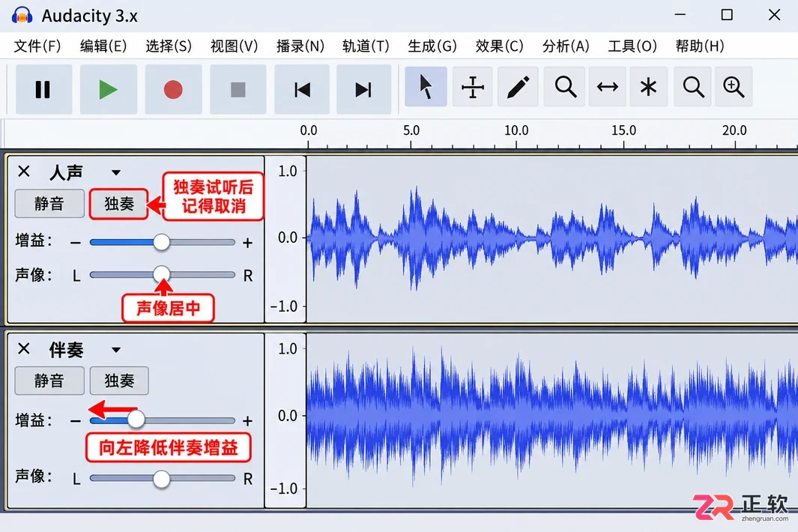Maximize the Audacity window
The width and height of the screenshot is (798, 532).
(x=727, y=15)
